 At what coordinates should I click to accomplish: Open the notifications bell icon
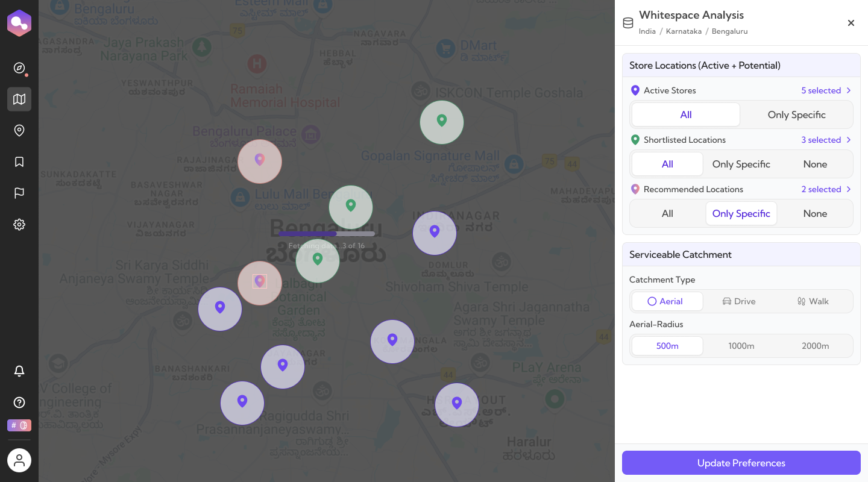click(19, 371)
